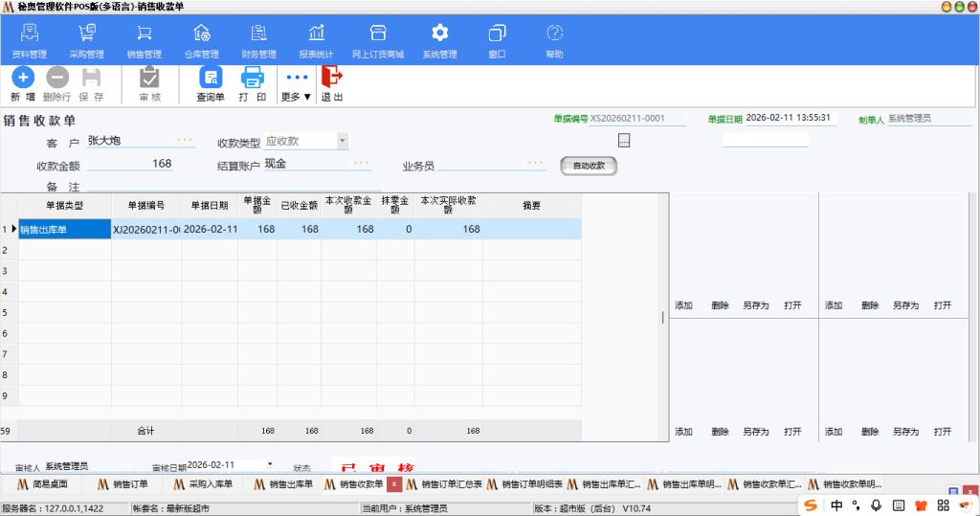Select the 销售出库单 cell in row 1

point(64,230)
